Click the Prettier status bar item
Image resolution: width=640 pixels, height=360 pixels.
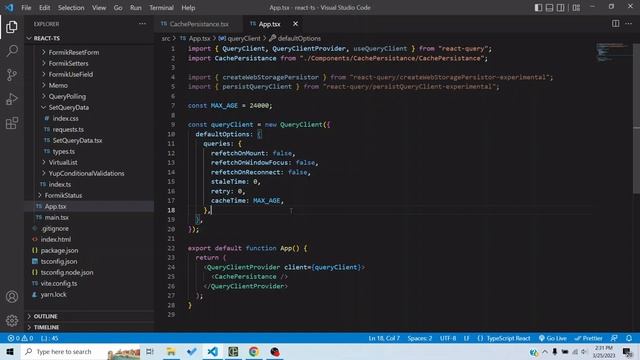[588, 338]
